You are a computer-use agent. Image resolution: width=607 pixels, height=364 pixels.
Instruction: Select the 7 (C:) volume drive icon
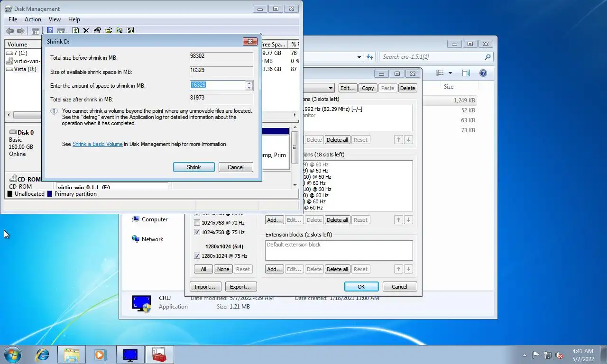(9, 53)
